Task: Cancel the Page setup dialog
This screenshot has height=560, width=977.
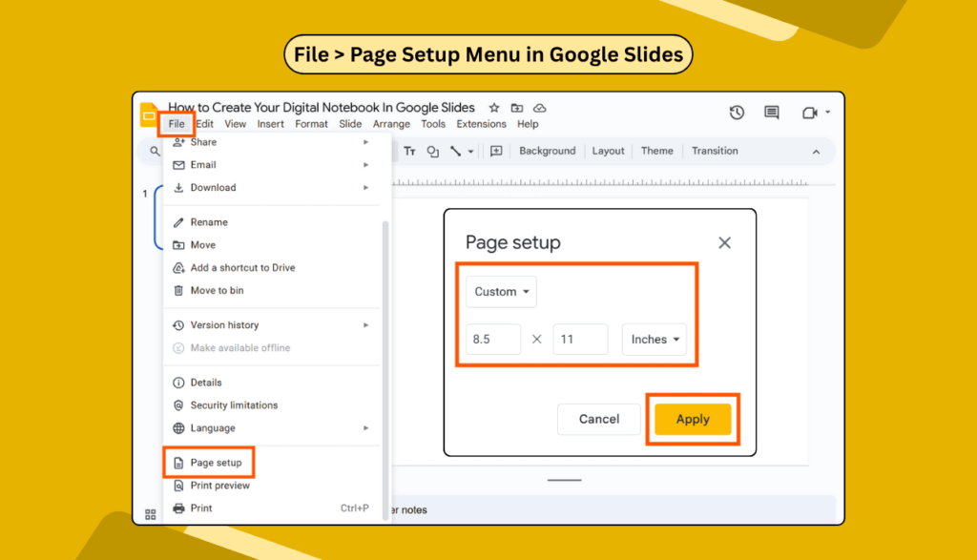Action: click(x=599, y=419)
